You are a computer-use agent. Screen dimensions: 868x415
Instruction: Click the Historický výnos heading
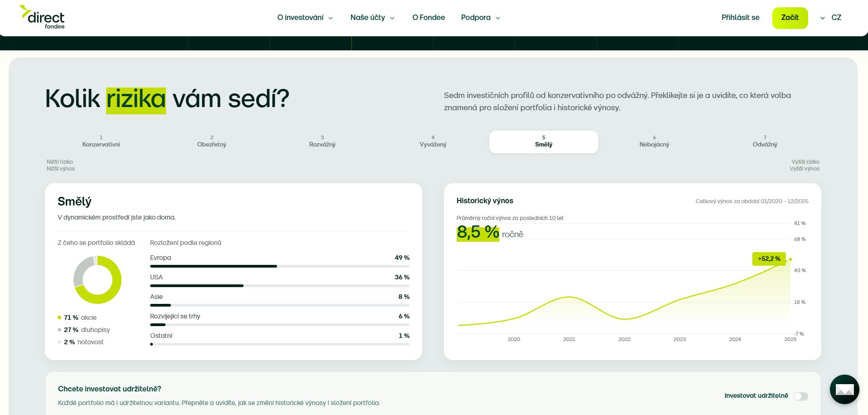[485, 200]
